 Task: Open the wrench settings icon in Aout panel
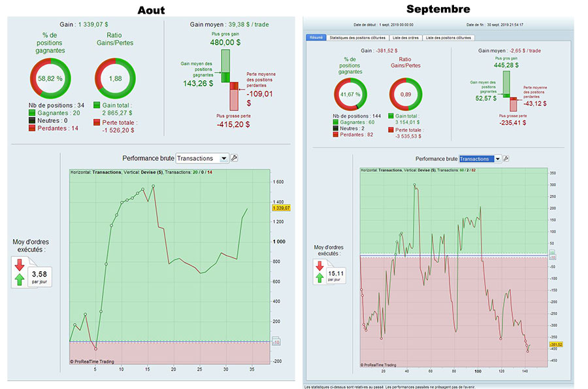[x=235, y=158]
